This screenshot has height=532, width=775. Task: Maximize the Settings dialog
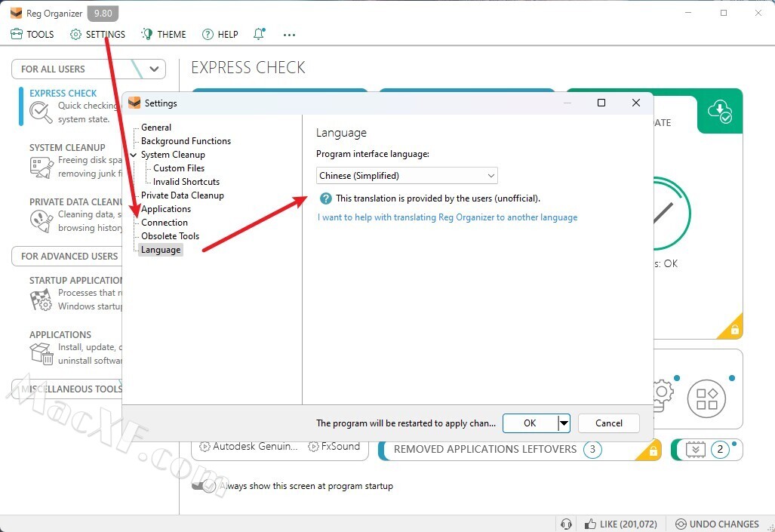[x=601, y=103]
